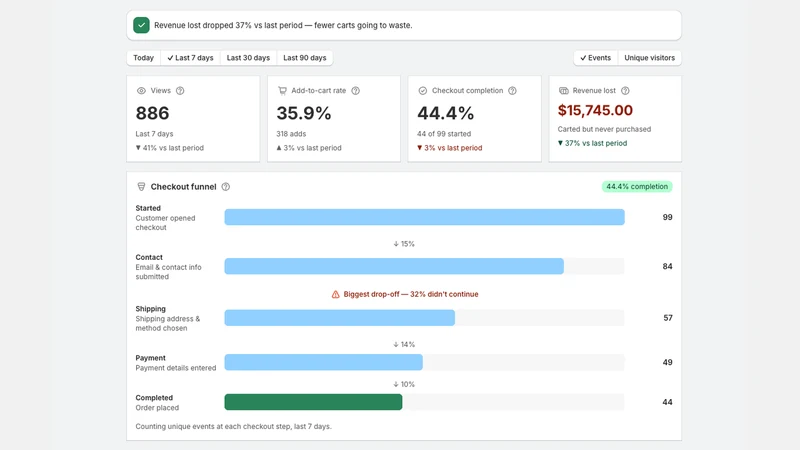Switch to the Last 30 days range
Image resolution: width=800 pixels, height=450 pixels.
248,58
